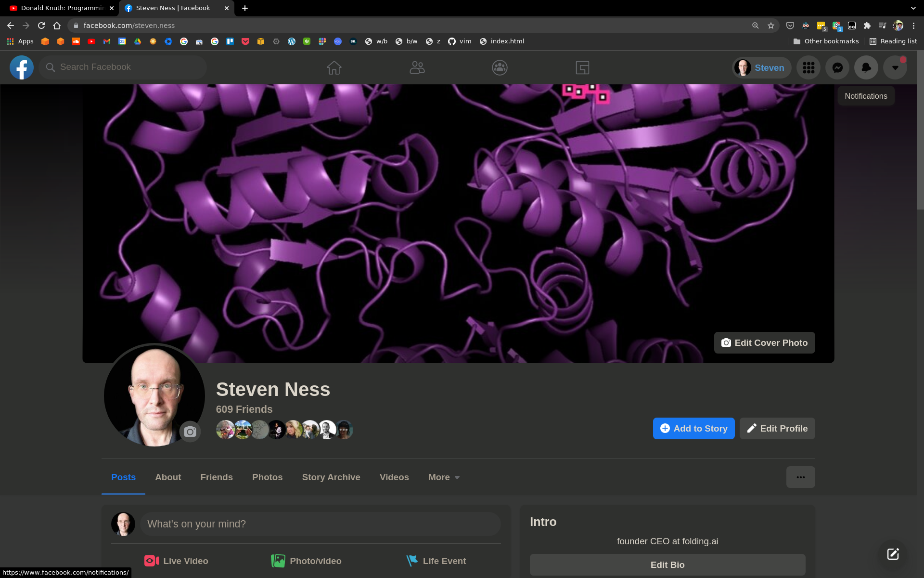The height and width of the screenshot is (578, 924).
Task: Click Edit Profile button
Action: tap(777, 428)
